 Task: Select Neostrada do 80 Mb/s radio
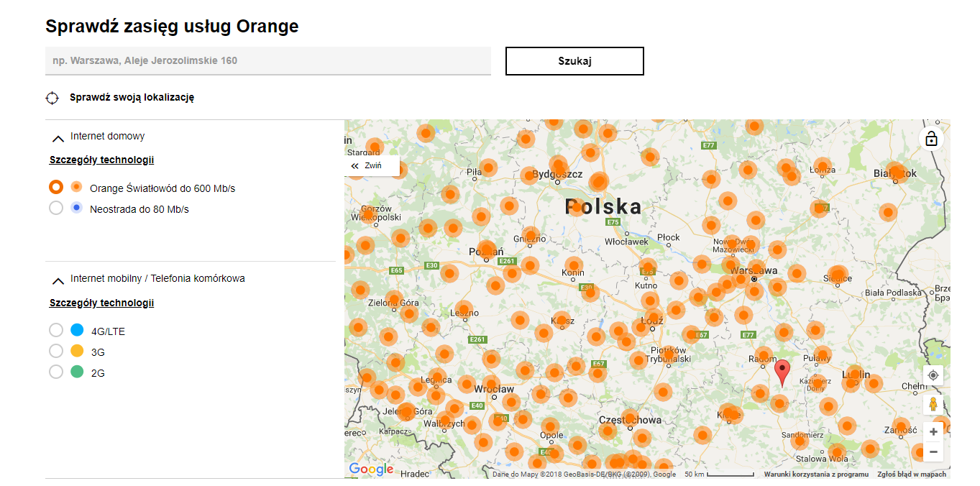(56, 208)
